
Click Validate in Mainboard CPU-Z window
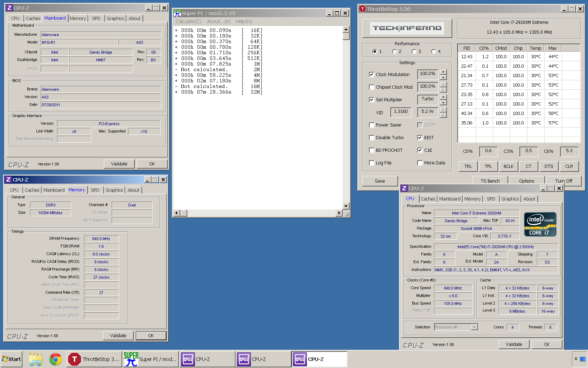(119, 164)
